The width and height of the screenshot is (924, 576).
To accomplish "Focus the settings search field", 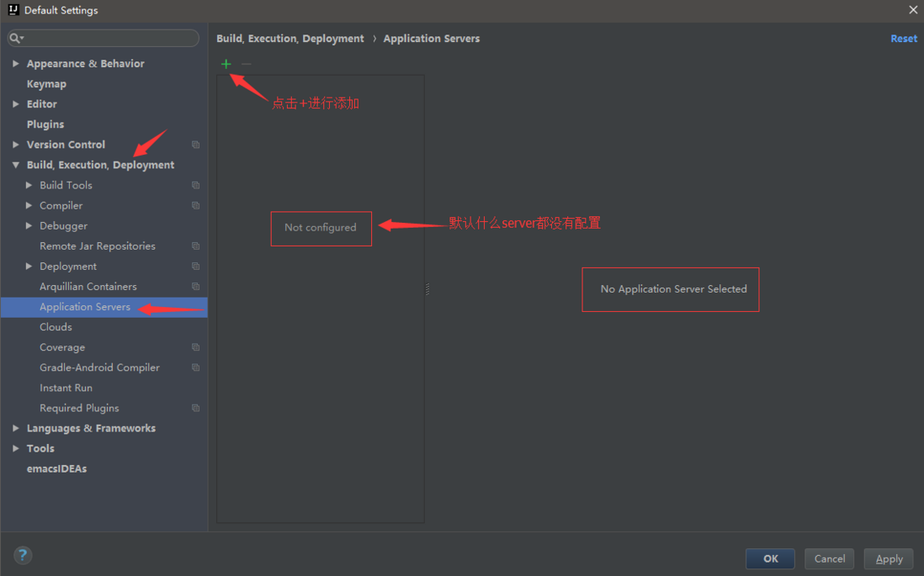I will coord(104,39).
